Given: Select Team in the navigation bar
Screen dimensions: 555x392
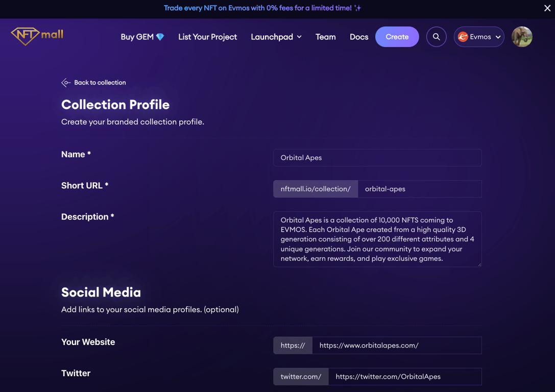Looking at the screenshot, I should coord(325,37).
